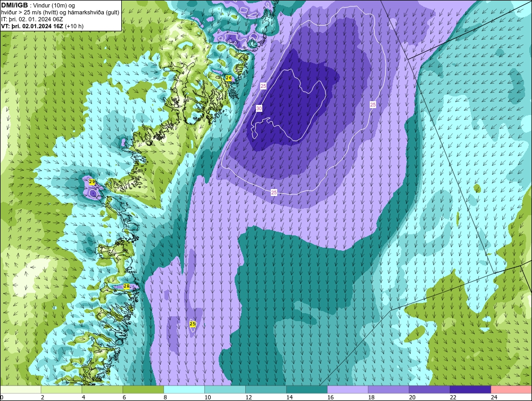Screen dimensions: 532x401
Task: Click the '(+10 h)' forecast offset text
Action: (x=74, y=26)
